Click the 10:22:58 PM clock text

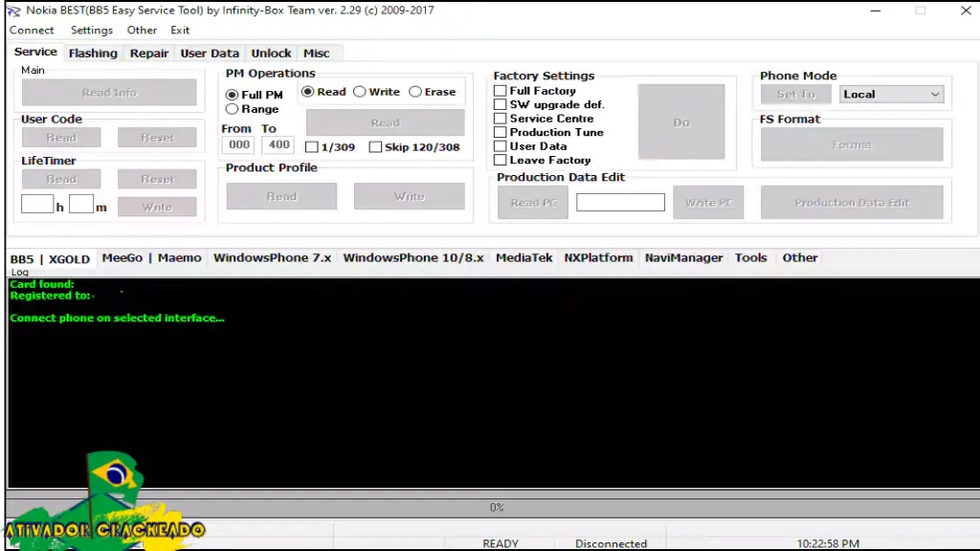(828, 543)
